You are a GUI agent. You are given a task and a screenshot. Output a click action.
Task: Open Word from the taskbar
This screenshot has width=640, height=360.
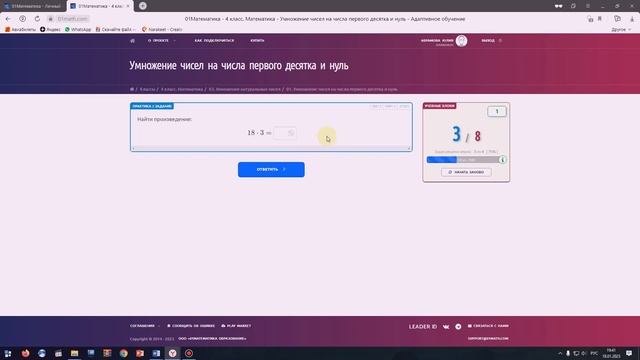[156, 353]
